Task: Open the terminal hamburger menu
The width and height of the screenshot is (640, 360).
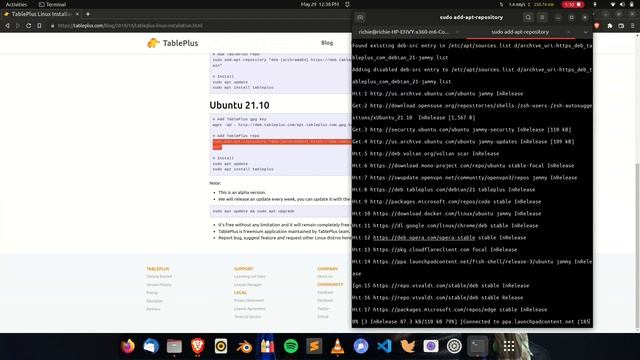Action: point(542,18)
